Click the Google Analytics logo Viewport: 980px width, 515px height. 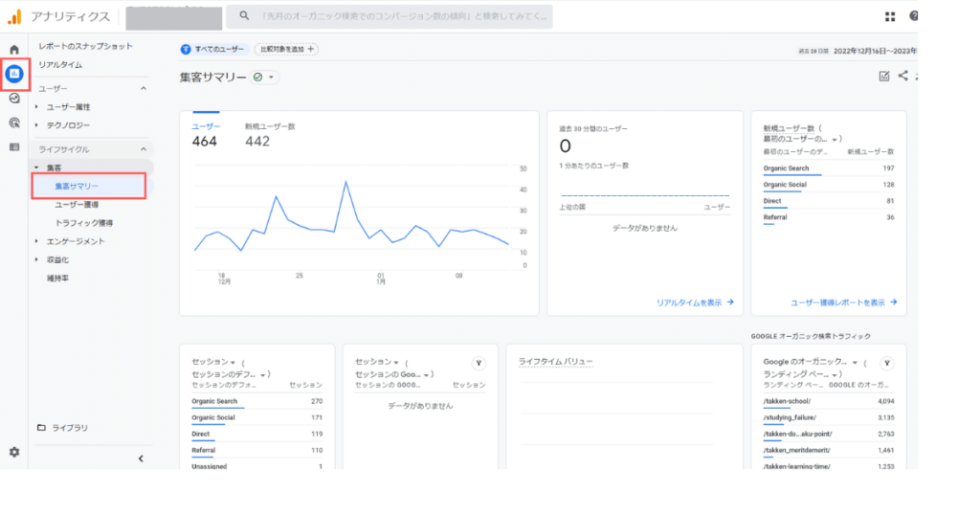tap(14, 17)
